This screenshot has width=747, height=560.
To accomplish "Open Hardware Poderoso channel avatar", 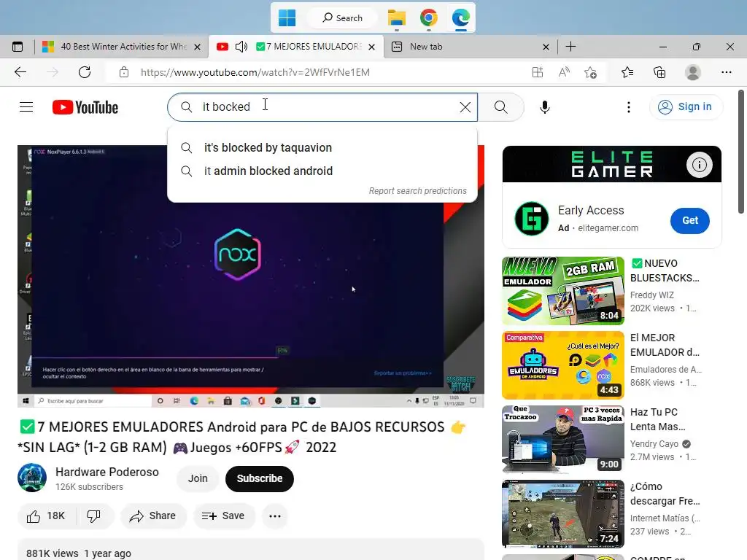I will [32, 478].
